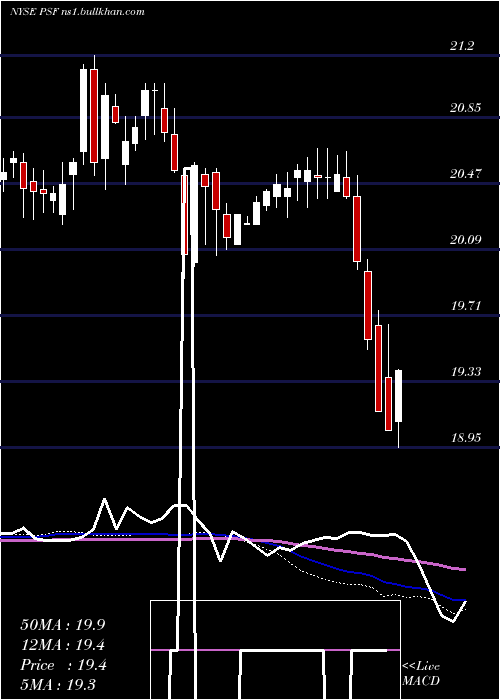This screenshot has height=700, width=500.
Task: Click the 20.09 price axis label
Action: pos(466,240)
